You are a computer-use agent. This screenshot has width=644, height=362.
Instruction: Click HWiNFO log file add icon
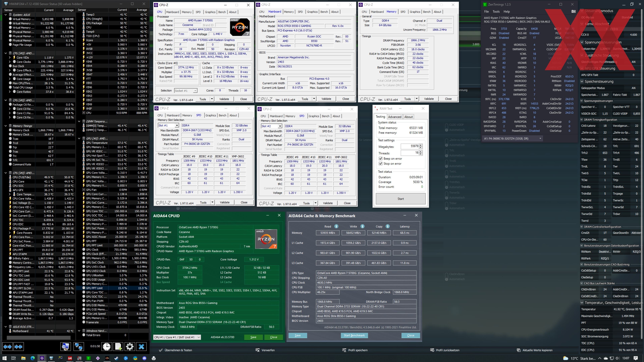point(118,347)
